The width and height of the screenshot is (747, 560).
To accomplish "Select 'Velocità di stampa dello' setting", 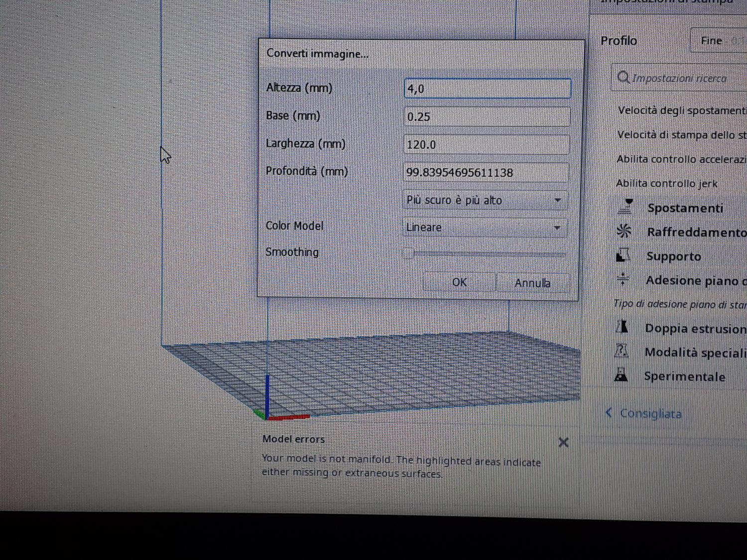I will [x=682, y=135].
